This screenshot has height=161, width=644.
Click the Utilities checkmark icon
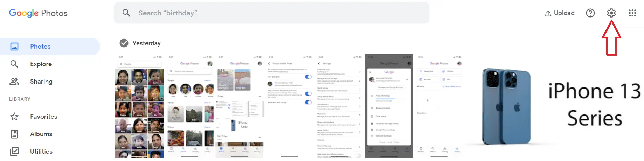14,152
